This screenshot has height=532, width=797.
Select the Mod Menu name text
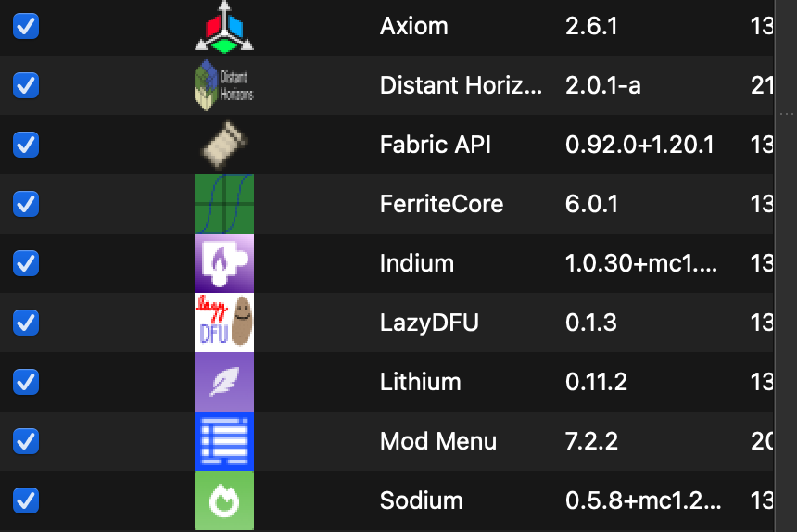437,441
